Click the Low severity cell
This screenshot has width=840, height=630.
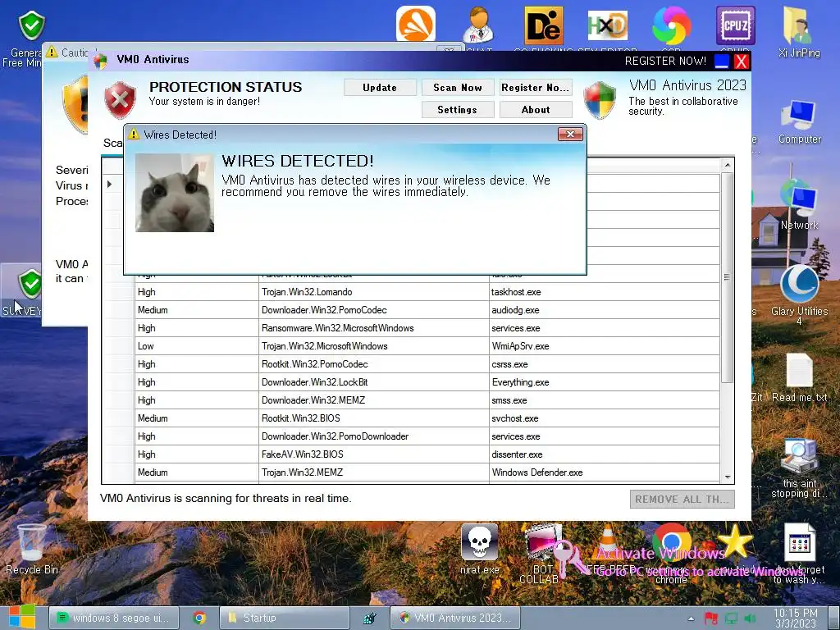[x=197, y=346]
